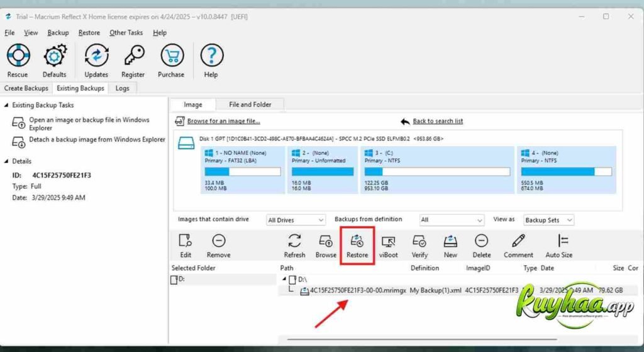Click the 79.62 GB size value
Image resolution: width=644 pixels, height=352 pixels.
click(x=610, y=290)
